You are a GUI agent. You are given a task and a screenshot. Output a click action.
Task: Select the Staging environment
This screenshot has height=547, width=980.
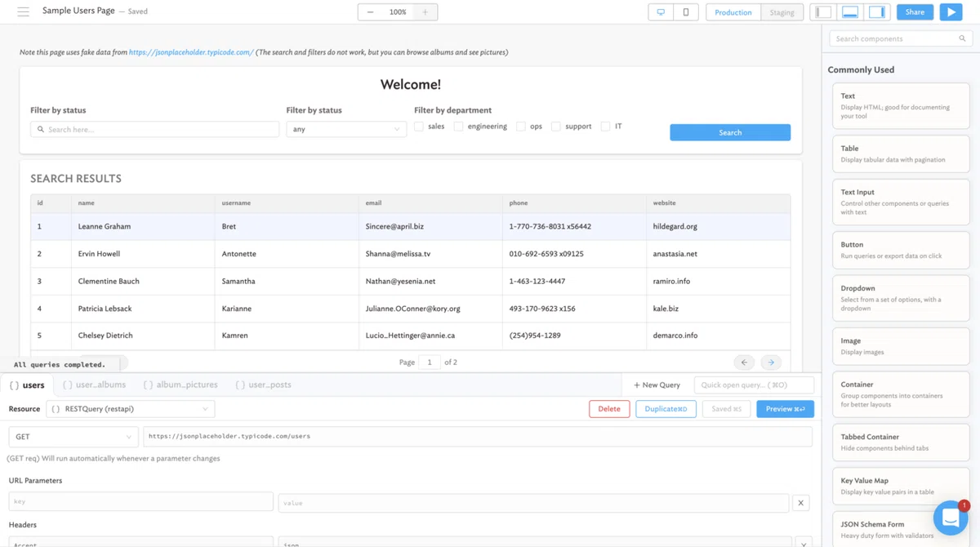[782, 12]
